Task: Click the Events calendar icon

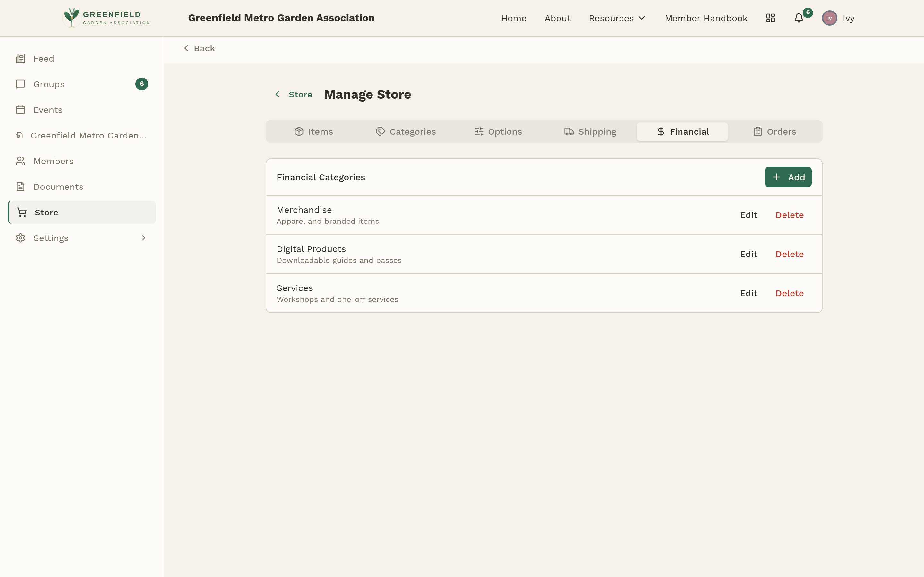Action: point(21,110)
